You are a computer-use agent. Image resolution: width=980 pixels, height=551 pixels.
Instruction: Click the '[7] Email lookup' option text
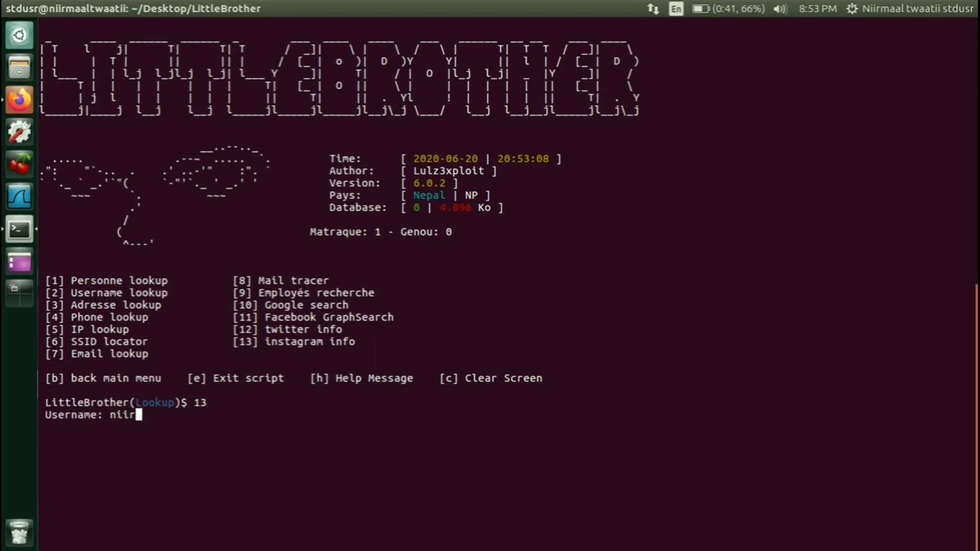click(x=96, y=354)
